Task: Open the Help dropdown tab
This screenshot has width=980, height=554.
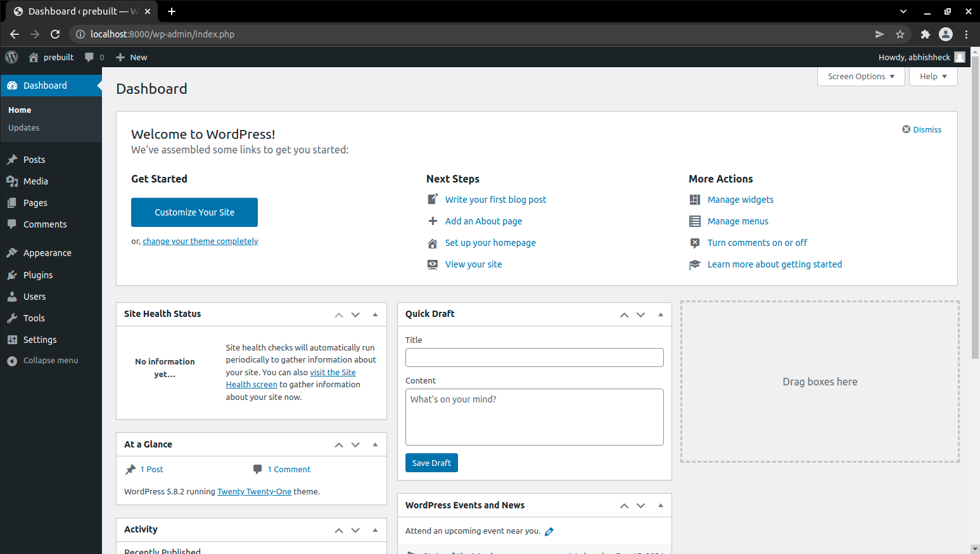Action: pos(933,76)
